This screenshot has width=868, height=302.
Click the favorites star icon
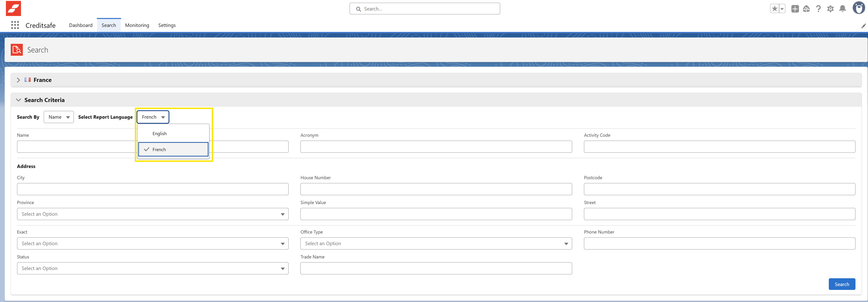click(774, 9)
